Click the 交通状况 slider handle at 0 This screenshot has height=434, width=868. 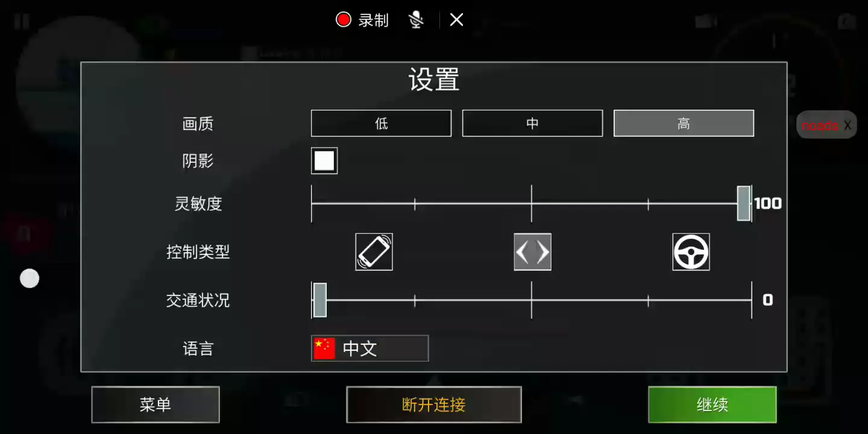coord(319,300)
